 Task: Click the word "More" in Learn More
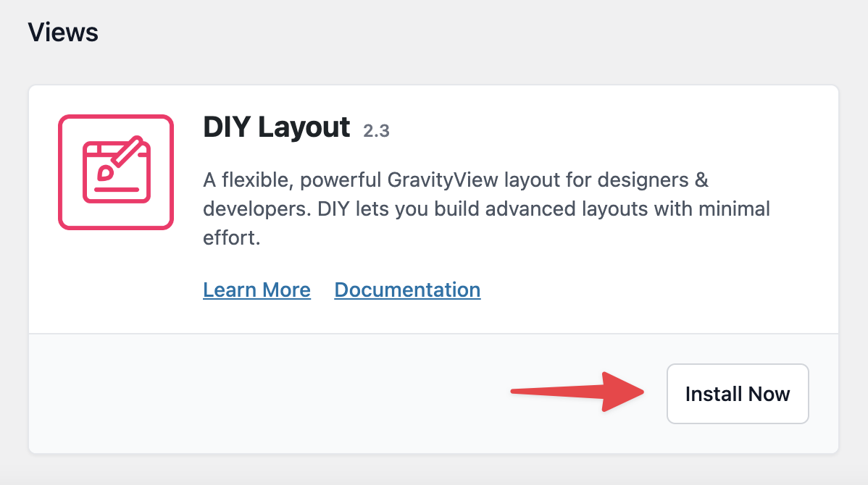click(286, 290)
